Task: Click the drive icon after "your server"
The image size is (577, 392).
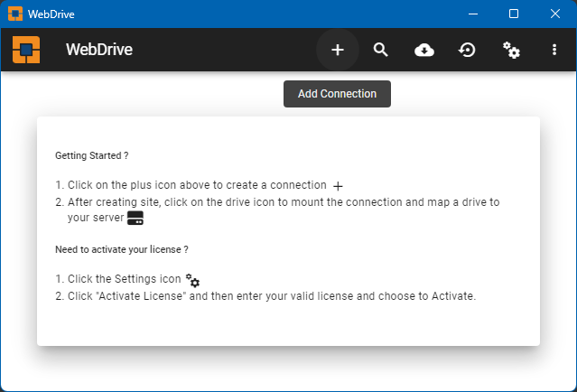Action: pyautogui.click(x=135, y=219)
